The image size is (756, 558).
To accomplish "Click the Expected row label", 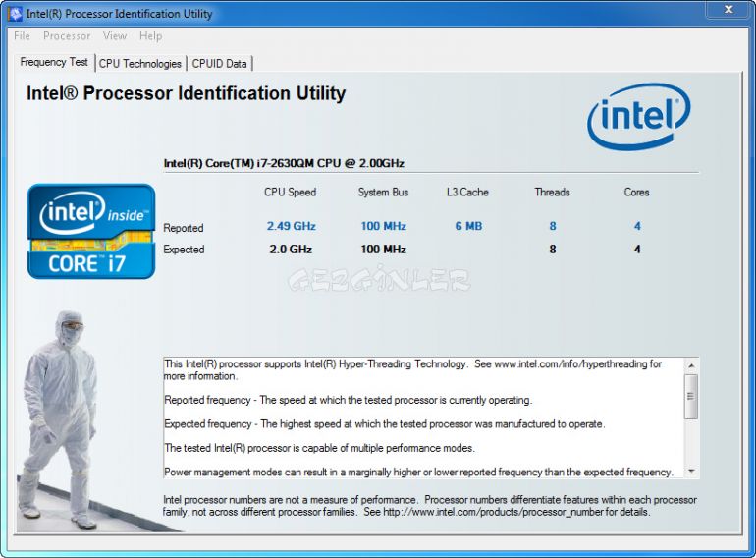I will click(184, 250).
